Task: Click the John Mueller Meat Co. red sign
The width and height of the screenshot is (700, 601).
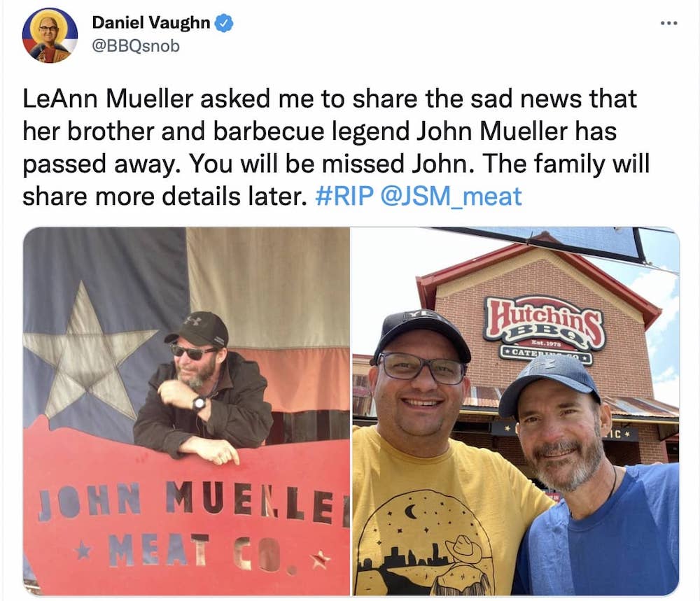Action: click(187, 513)
